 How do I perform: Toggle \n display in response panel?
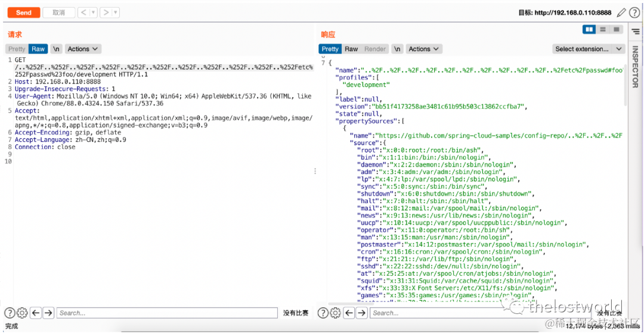pos(397,49)
